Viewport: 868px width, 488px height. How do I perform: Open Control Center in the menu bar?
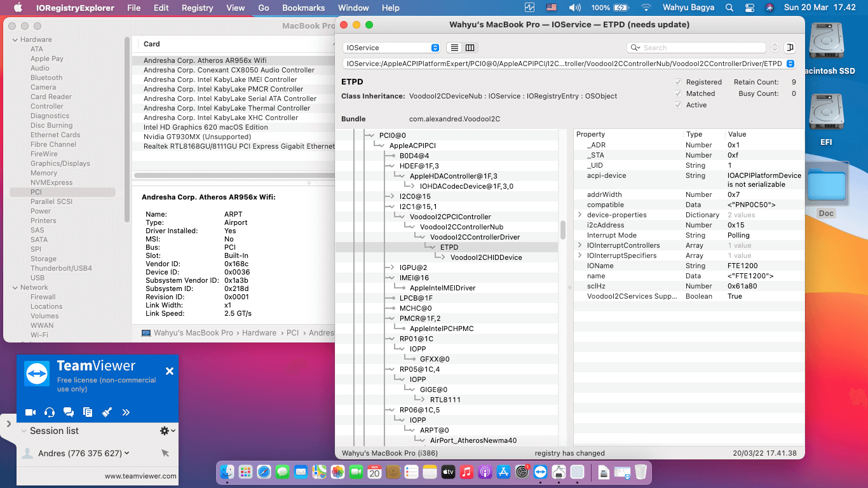pyautogui.click(x=750, y=8)
